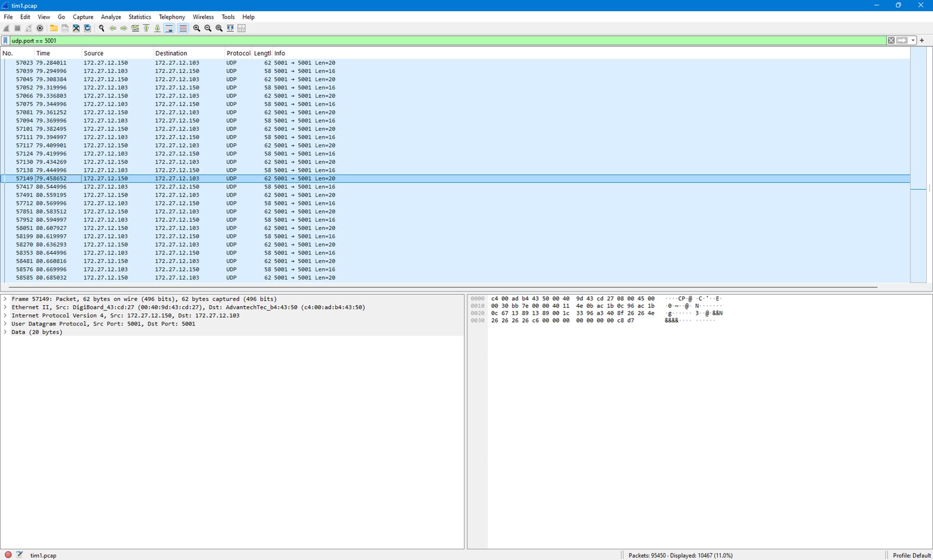933x560 pixels.
Task: Click the Time column header
Action: [43, 53]
